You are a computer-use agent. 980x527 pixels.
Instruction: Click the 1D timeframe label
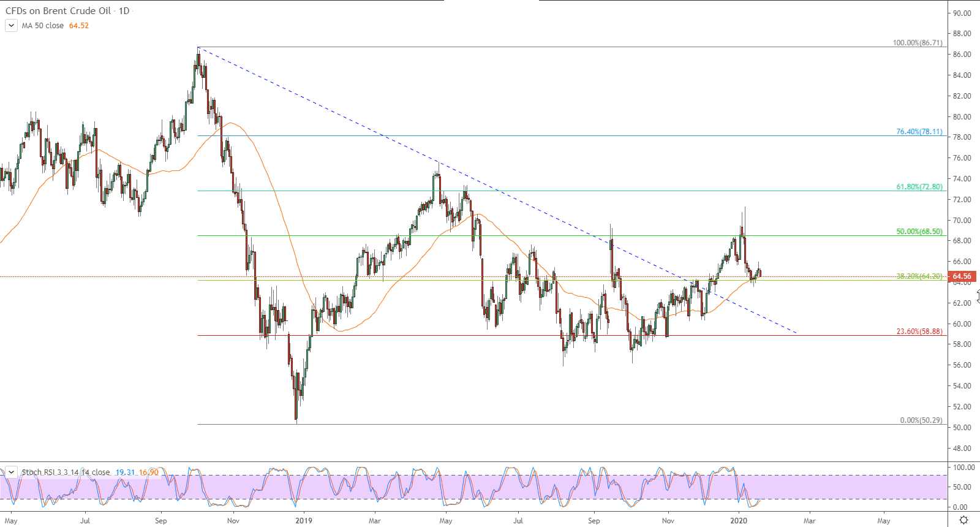coord(124,11)
